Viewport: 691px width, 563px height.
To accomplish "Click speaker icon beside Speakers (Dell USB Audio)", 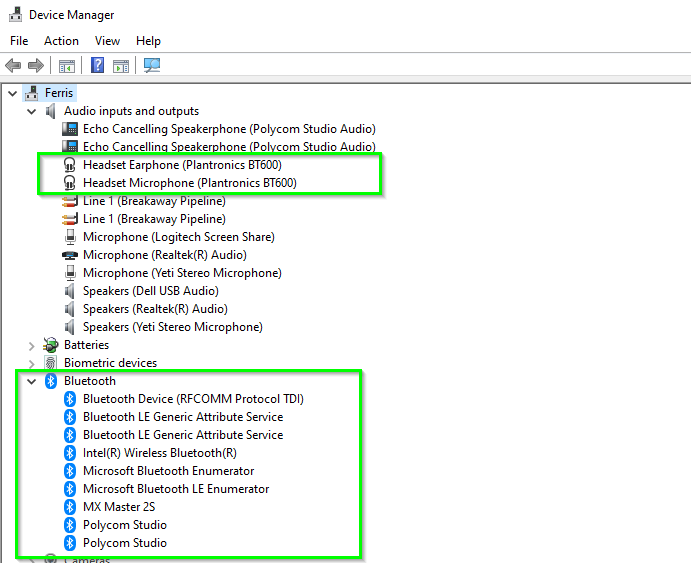I will click(70, 291).
